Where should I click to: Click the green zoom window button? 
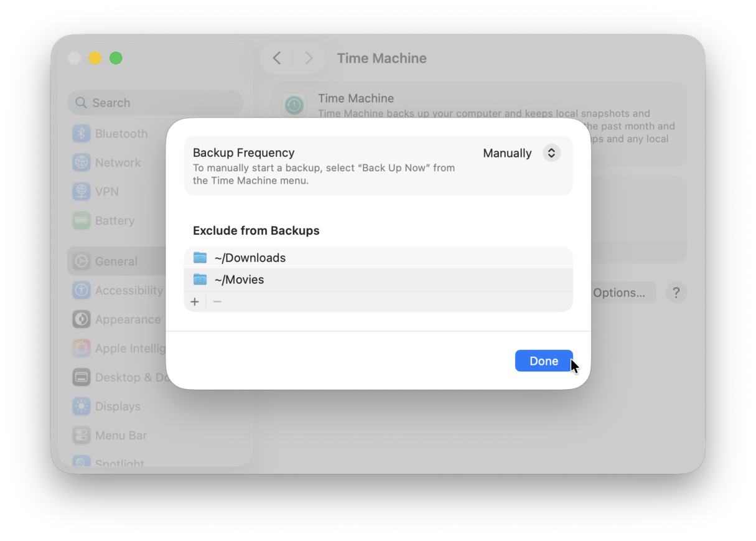pyautogui.click(x=116, y=58)
